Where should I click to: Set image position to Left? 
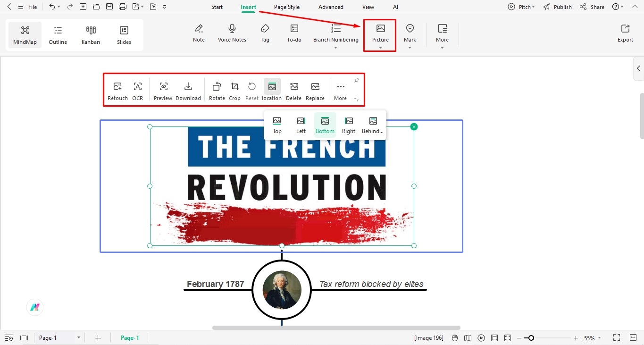click(x=301, y=125)
